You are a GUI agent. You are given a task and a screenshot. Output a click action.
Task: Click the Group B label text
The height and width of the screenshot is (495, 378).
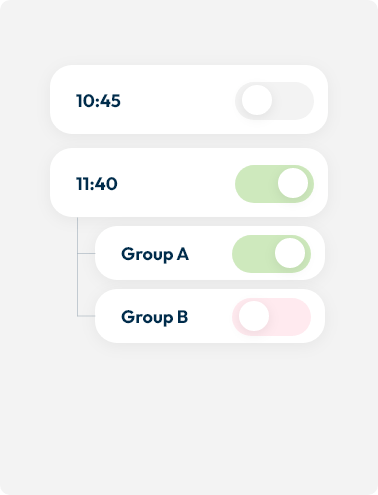pyautogui.click(x=155, y=317)
